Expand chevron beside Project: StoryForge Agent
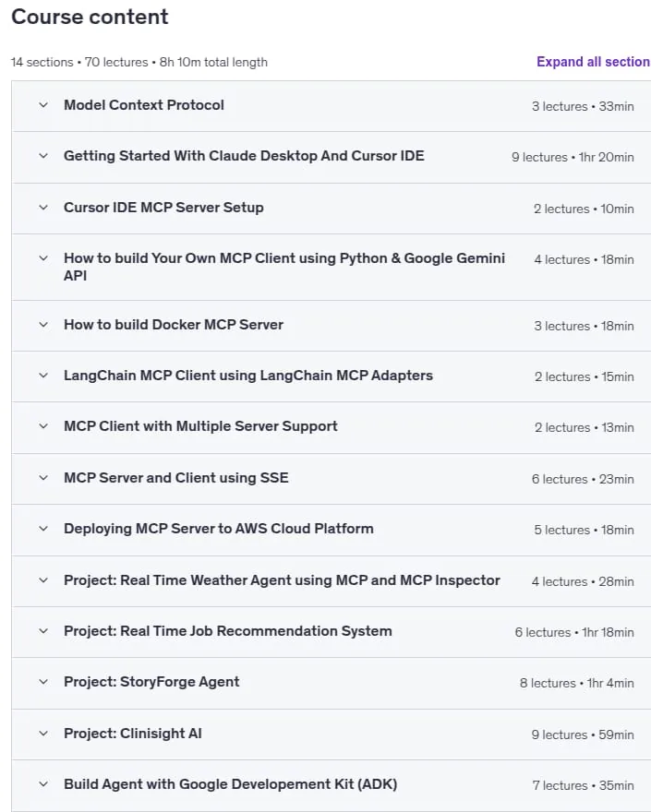 pyautogui.click(x=43, y=682)
